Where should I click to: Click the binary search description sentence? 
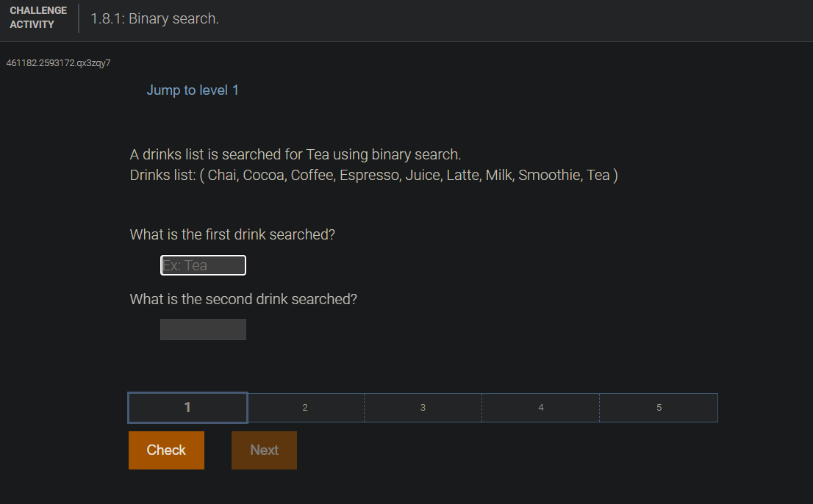coord(293,154)
